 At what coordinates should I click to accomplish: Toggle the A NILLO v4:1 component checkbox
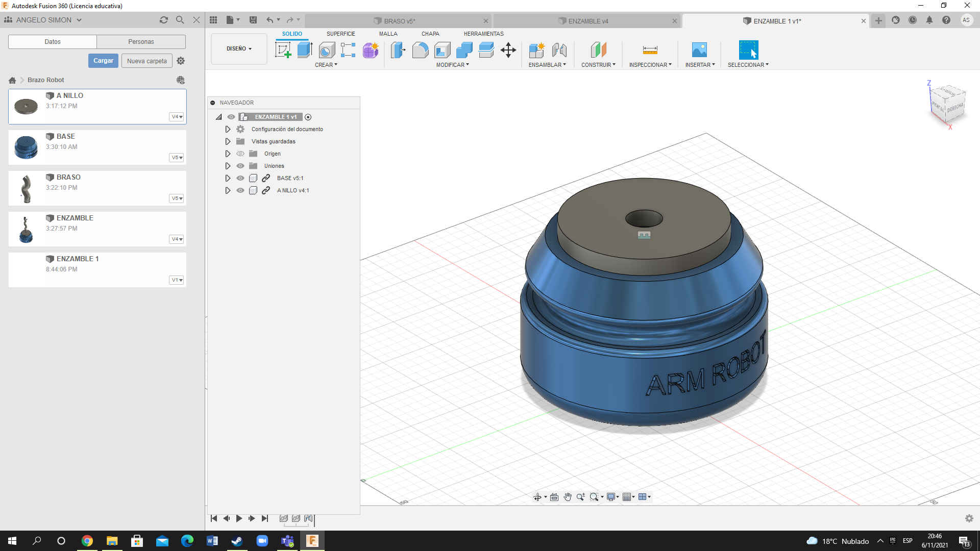(253, 190)
